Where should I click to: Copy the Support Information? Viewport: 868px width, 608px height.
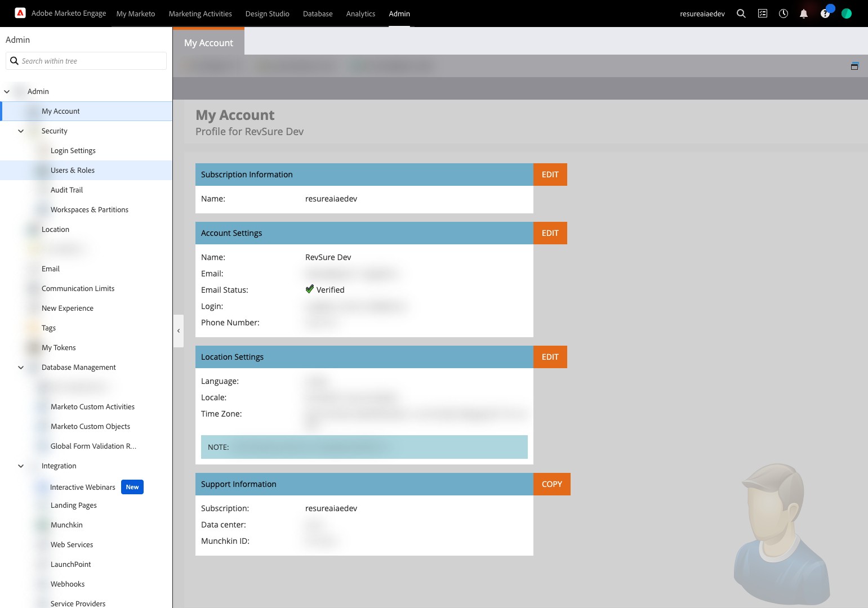pos(552,484)
